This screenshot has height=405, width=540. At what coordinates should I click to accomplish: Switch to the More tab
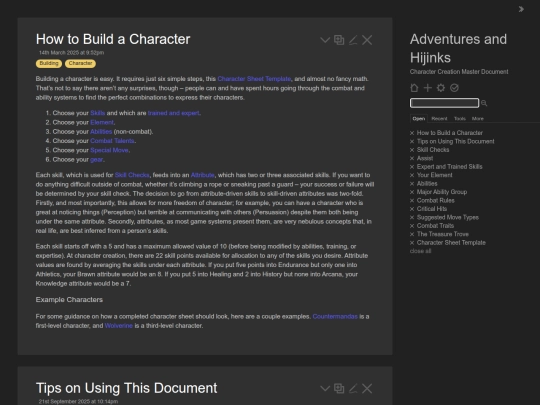point(478,118)
